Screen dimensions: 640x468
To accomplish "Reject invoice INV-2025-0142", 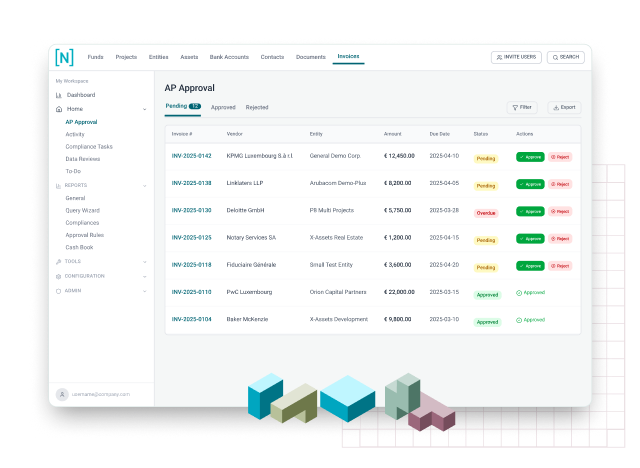I will click(560, 157).
